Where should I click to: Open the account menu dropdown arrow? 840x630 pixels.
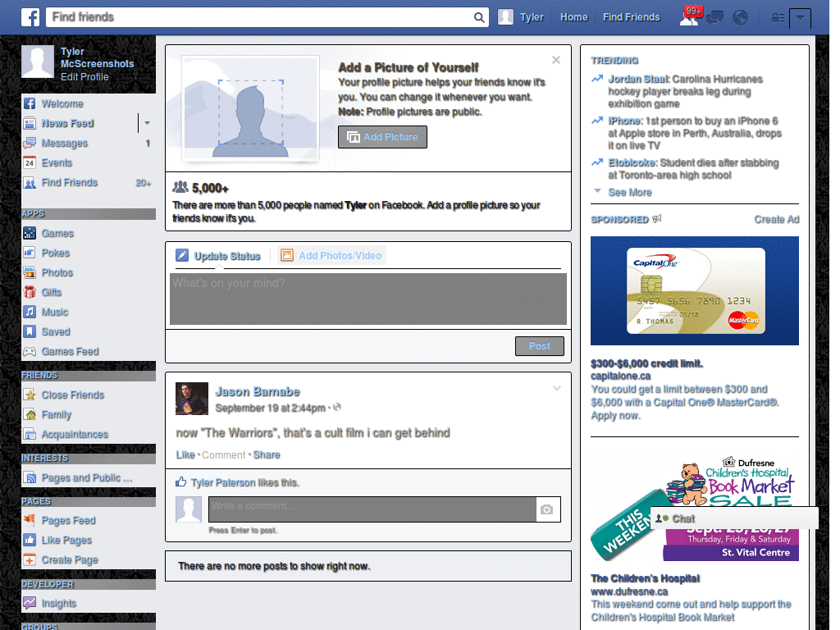click(800, 18)
